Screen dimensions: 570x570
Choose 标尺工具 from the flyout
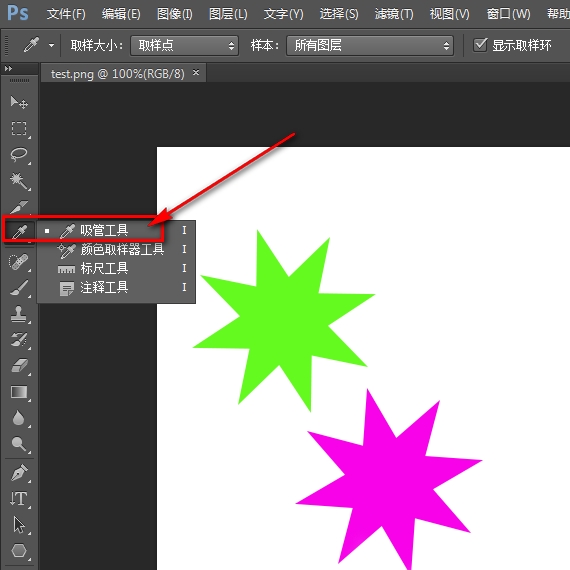click(116, 268)
